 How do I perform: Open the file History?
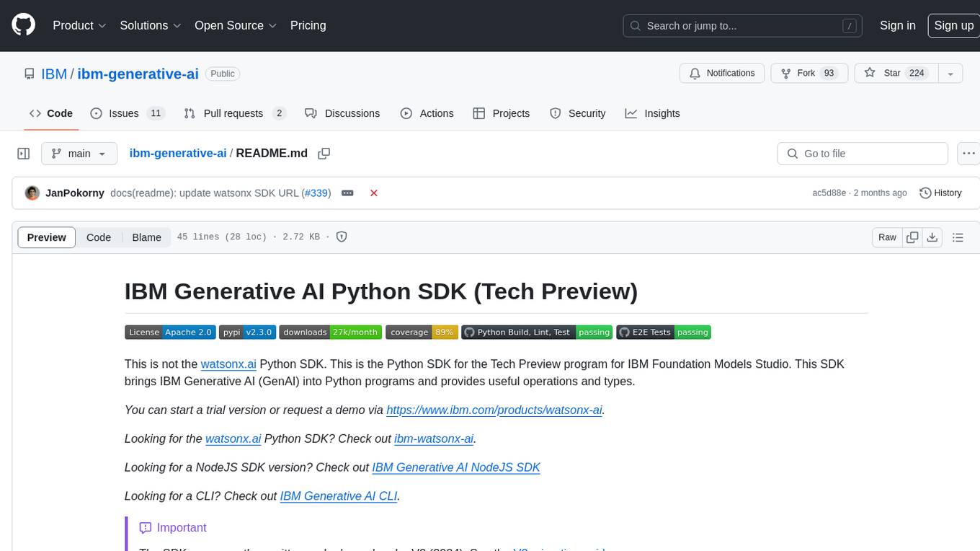coord(940,193)
